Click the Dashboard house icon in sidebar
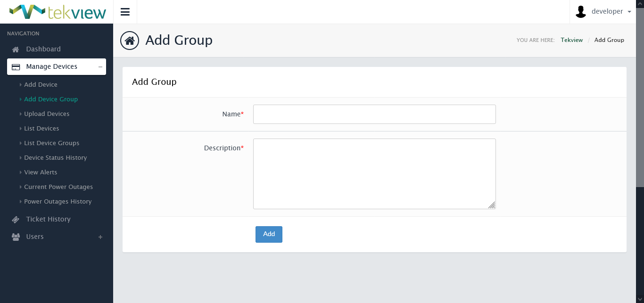The height and width of the screenshot is (303, 644). (x=16, y=49)
